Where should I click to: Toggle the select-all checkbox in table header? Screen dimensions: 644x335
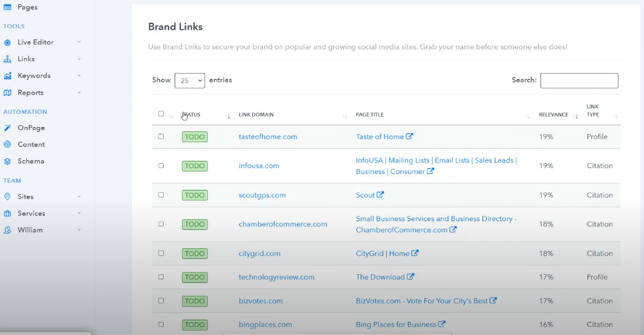point(161,113)
